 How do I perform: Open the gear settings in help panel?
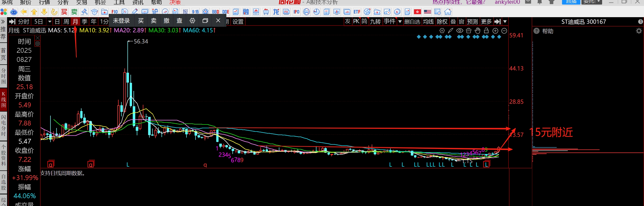[639, 31]
